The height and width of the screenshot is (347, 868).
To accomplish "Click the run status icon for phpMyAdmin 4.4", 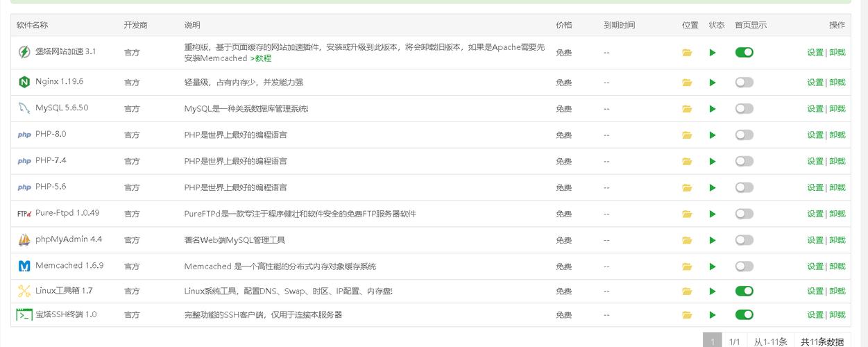I will pos(713,240).
